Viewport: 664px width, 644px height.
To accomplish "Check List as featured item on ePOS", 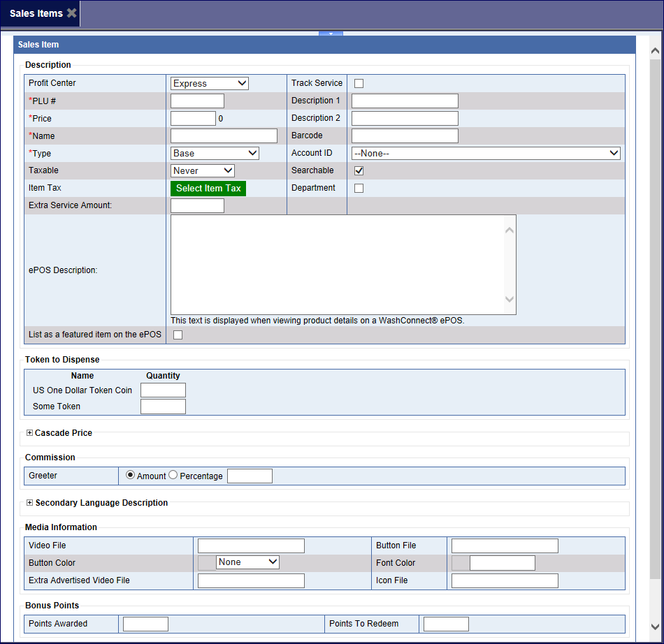I will (x=178, y=335).
